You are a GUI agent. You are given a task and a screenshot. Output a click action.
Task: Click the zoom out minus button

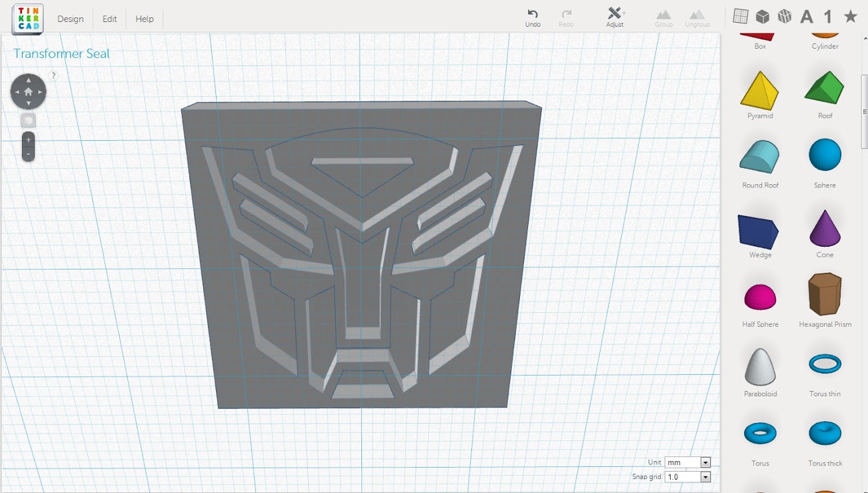[28, 153]
